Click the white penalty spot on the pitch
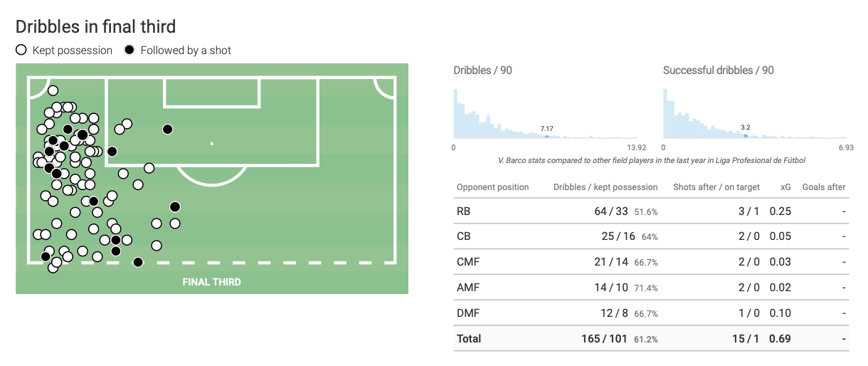The image size is (868, 366). point(211,144)
